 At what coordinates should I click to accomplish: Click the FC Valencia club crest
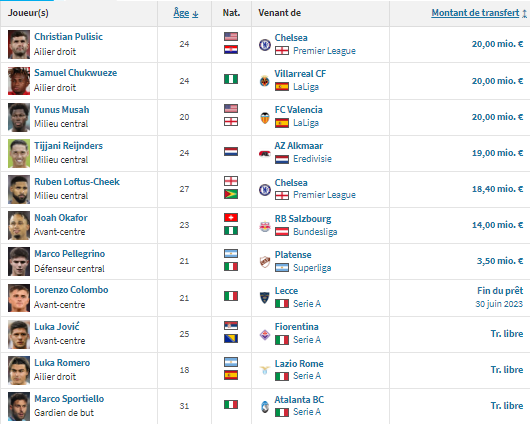point(265,117)
